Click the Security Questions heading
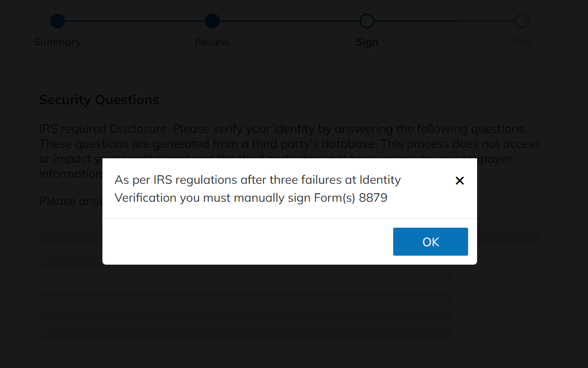This screenshot has height=368, width=588. [99, 100]
